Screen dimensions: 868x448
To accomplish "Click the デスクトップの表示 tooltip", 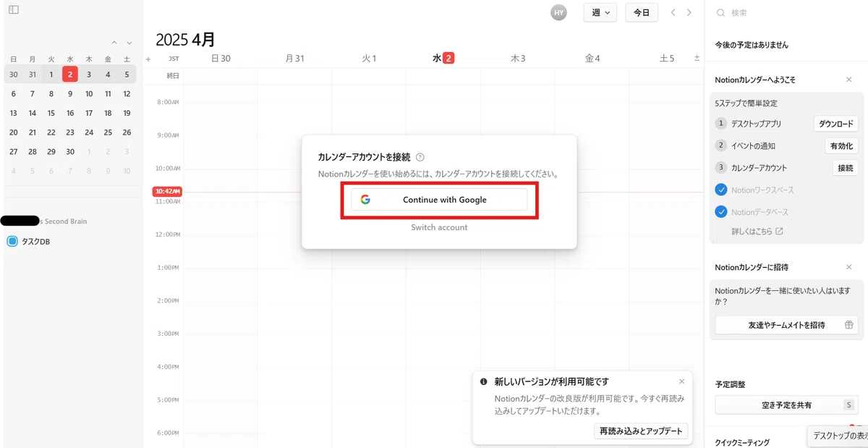I will [839, 436].
